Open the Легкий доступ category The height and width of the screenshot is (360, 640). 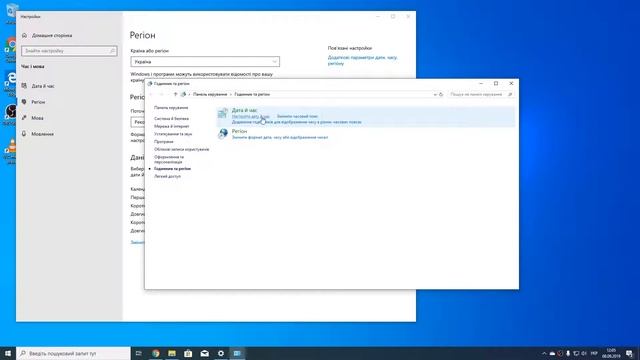[x=167, y=176]
